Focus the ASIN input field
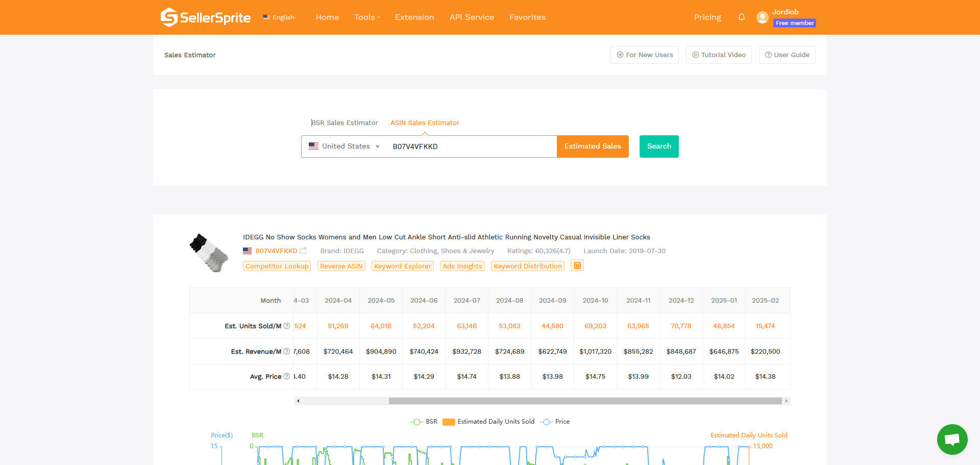This screenshot has height=465, width=980. (x=472, y=146)
